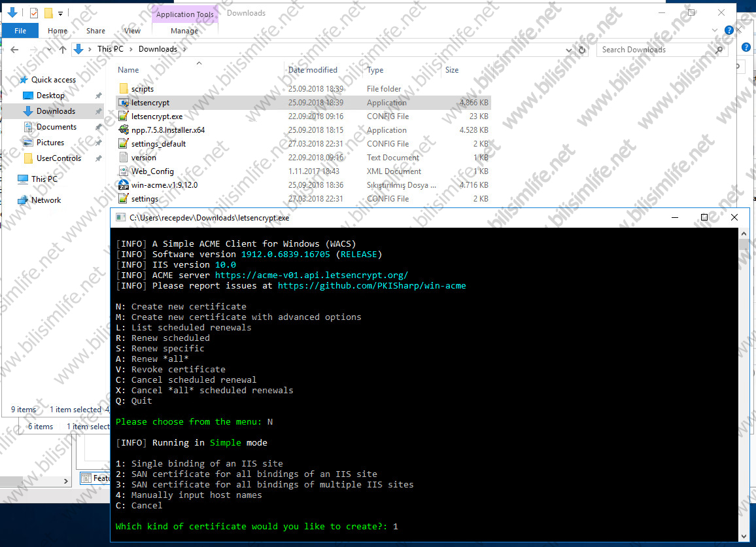756x547 pixels.
Task: Expand the chevron after Downloads in address bar
Action: coord(184,49)
